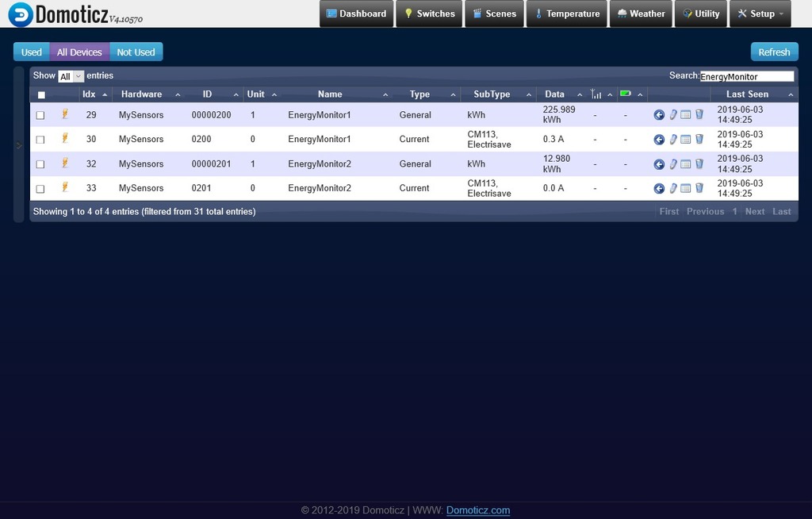Check the box for device Idx 33
The image size is (812, 519).
[x=40, y=189]
